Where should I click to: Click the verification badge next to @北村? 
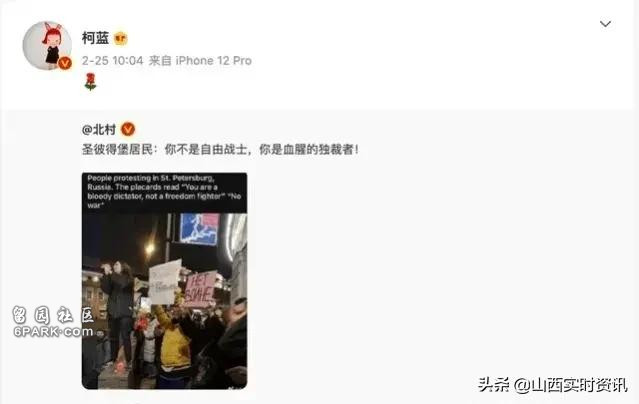pyautogui.click(x=128, y=129)
